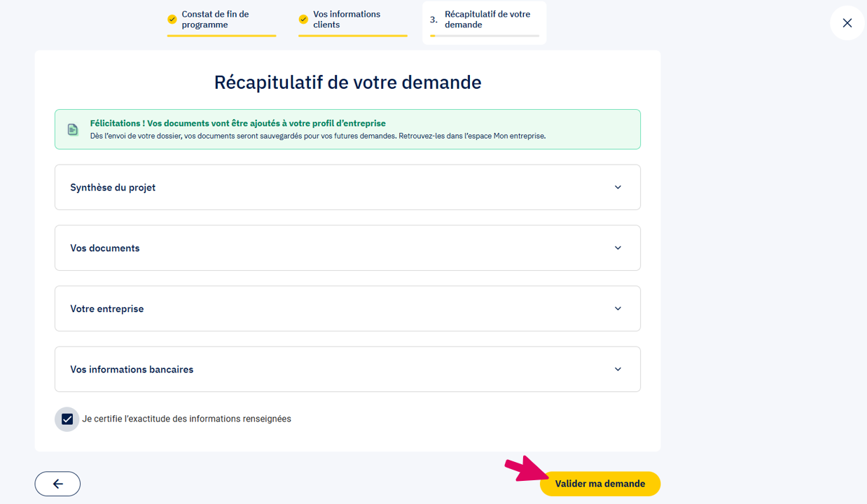
Task: Click 'Je certifie l'exactitude' label text
Action: tap(186, 419)
